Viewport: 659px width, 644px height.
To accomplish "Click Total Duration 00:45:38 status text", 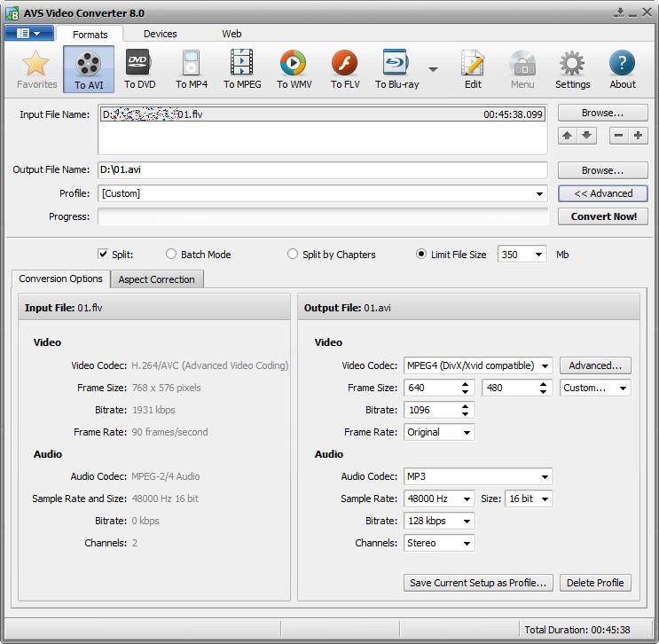I will (577, 630).
